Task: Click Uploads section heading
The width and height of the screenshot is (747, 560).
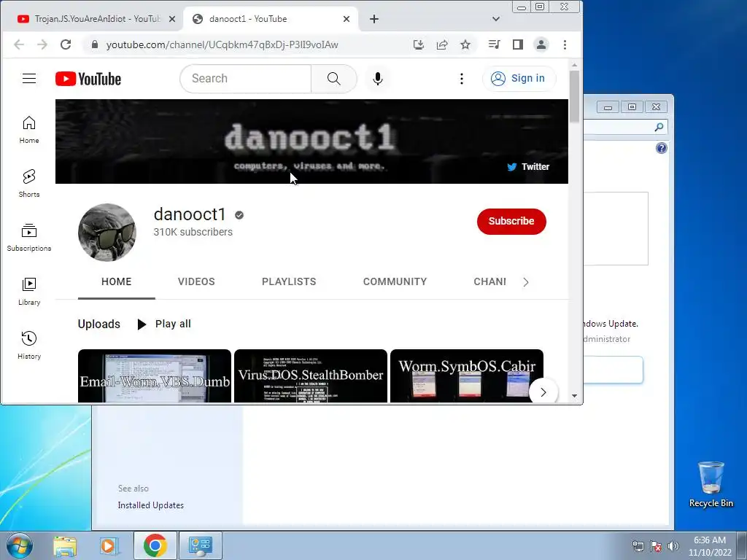Action: (99, 324)
